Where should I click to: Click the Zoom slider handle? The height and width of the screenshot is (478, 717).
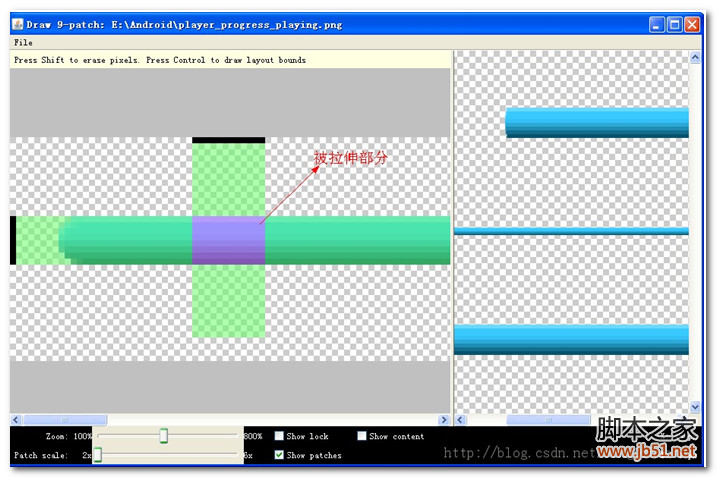164,436
